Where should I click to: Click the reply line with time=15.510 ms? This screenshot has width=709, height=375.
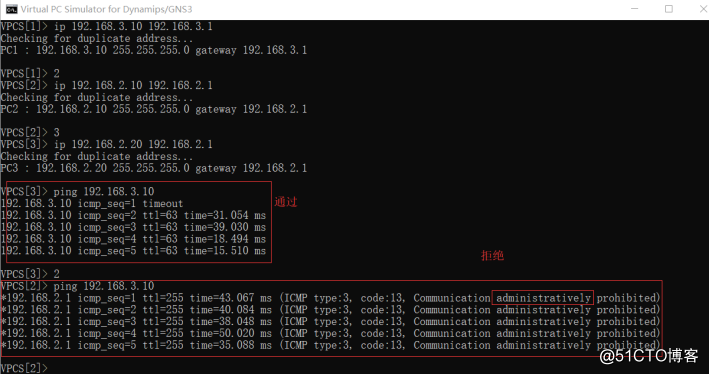[x=133, y=251]
